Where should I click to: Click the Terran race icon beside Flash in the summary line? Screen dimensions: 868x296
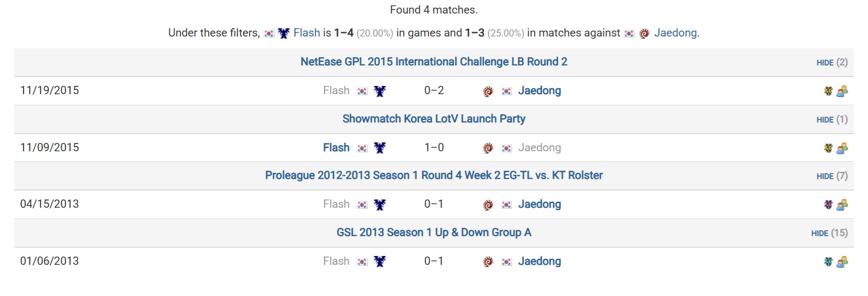tap(283, 34)
